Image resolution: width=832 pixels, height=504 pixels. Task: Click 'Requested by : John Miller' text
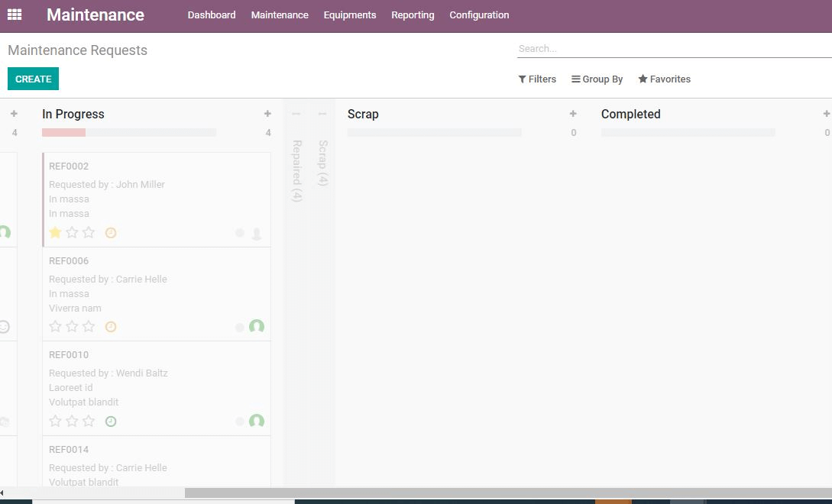107,185
